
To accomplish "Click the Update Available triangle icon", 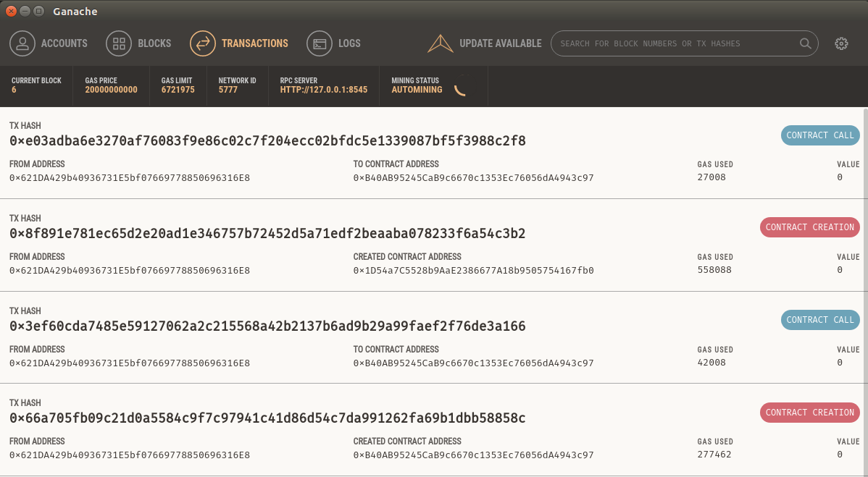I will point(441,44).
